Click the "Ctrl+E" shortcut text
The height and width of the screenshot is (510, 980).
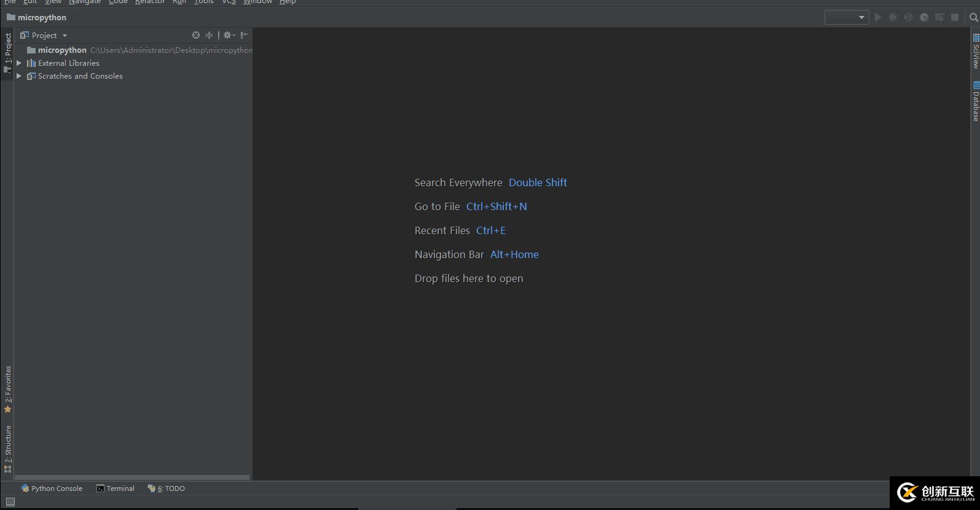tap(491, 230)
